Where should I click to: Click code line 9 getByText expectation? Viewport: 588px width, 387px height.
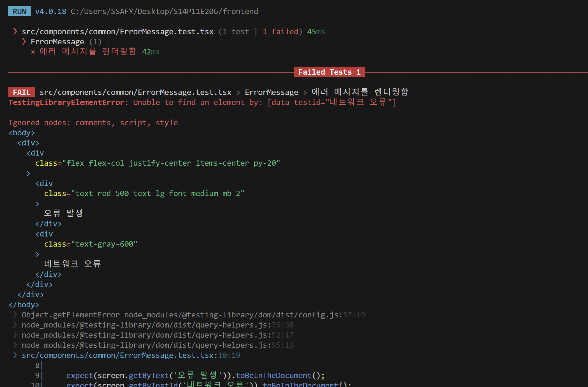coord(195,375)
